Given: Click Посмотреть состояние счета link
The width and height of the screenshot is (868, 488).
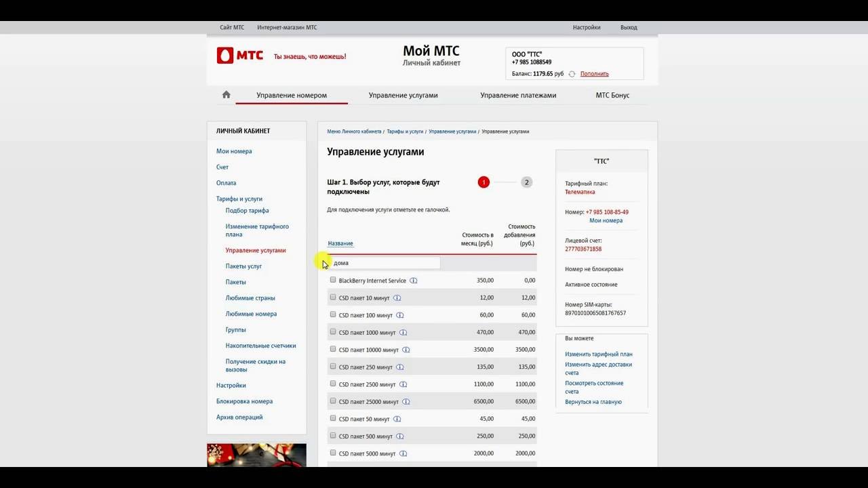Looking at the screenshot, I should pos(594,388).
